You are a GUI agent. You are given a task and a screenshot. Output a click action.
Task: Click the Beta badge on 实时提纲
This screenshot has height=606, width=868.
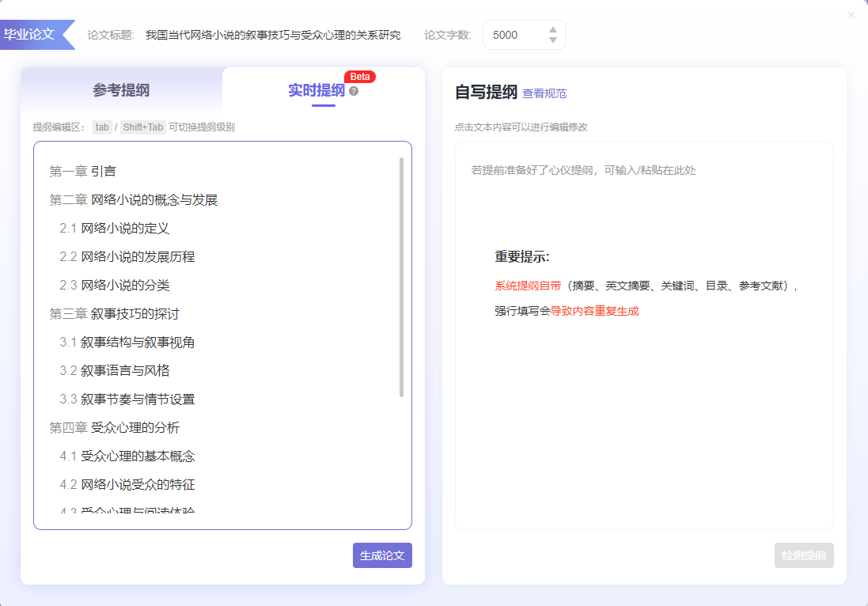360,77
